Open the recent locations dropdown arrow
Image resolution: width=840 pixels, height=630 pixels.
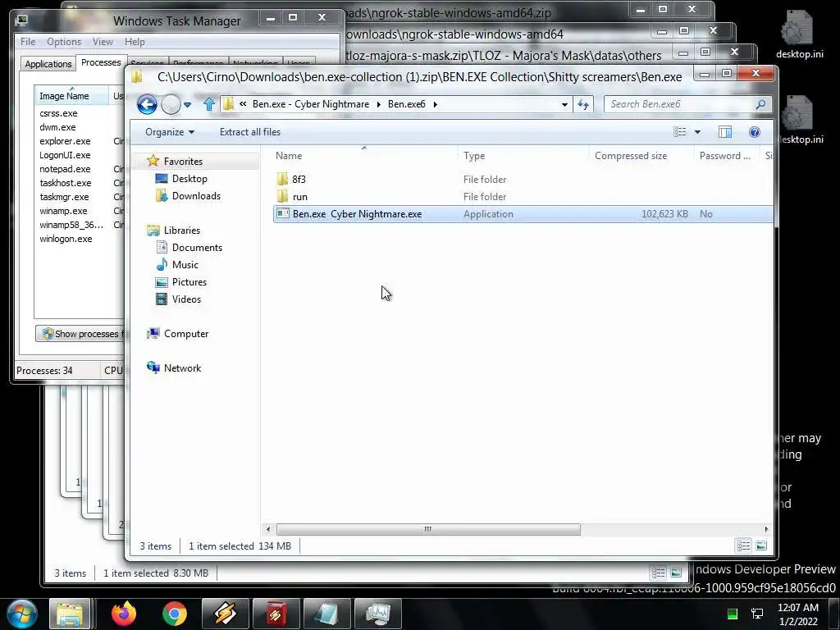(188, 104)
